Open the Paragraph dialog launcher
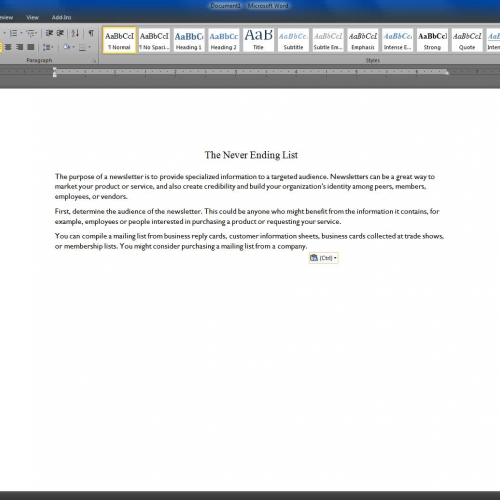This screenshot has height=500, width=500. point(94,61)
